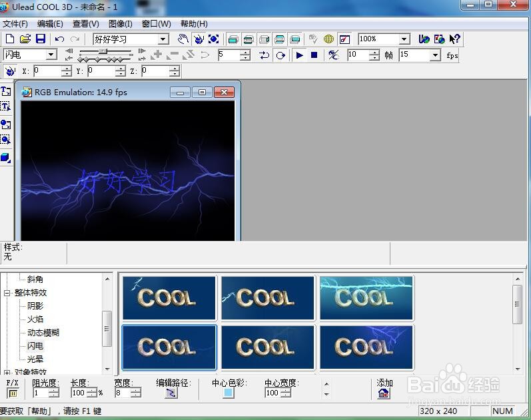Maximize the RGB Emulation preview window
Viewport: 531px width, 420px height.
(202, 92)
